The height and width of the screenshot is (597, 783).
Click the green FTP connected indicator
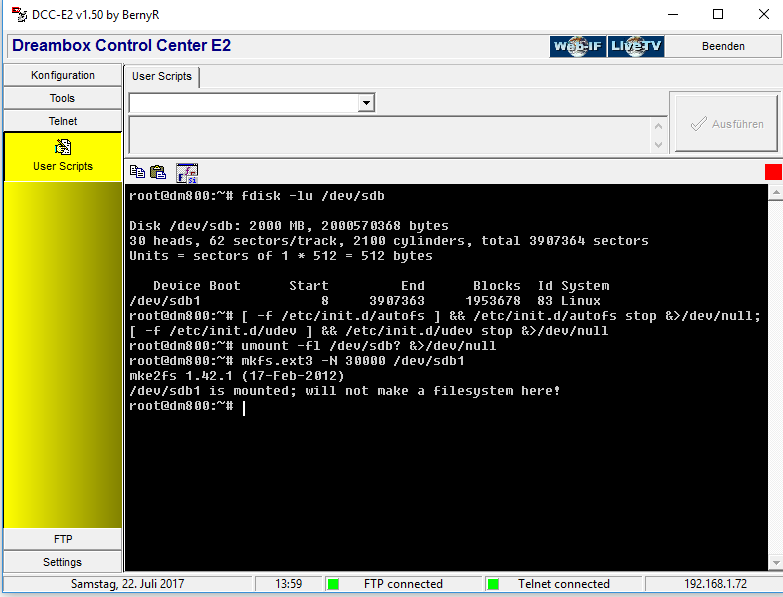point(334,584)
